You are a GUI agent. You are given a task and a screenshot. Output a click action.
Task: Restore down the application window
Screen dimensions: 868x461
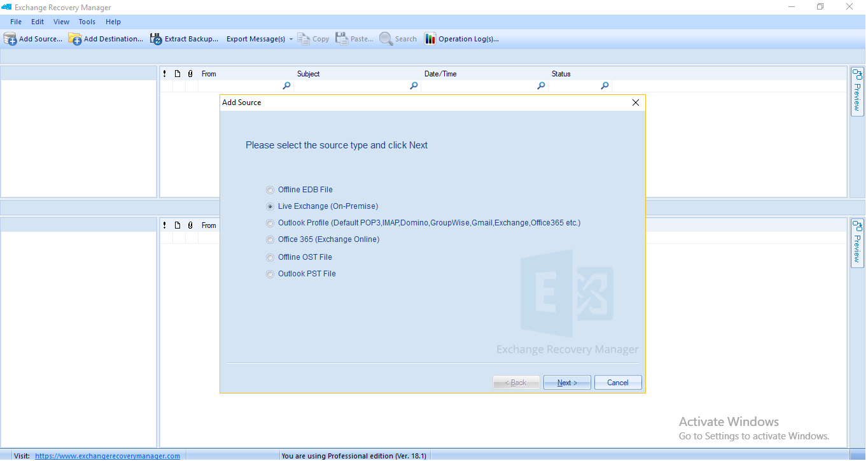(820, 7)
